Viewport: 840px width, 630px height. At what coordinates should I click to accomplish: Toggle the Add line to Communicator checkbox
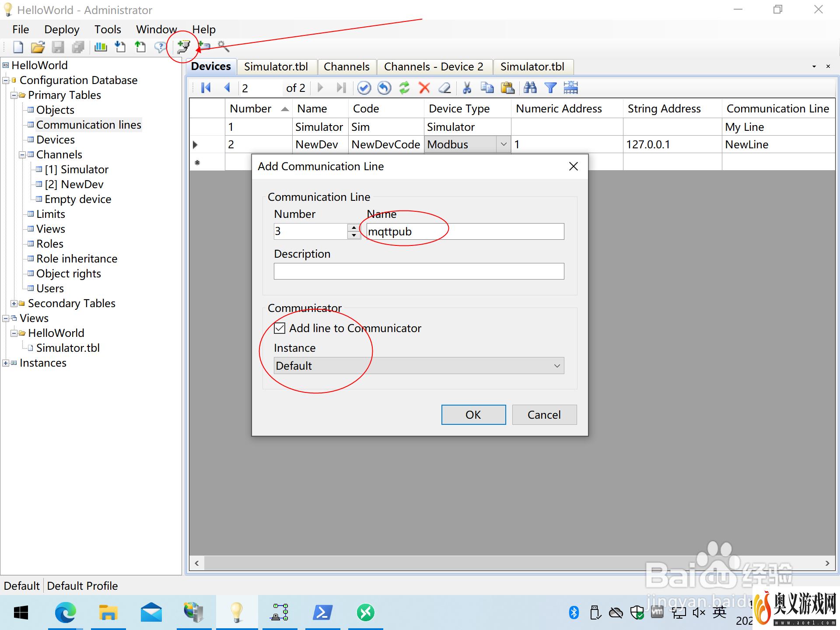coord(280,328)
